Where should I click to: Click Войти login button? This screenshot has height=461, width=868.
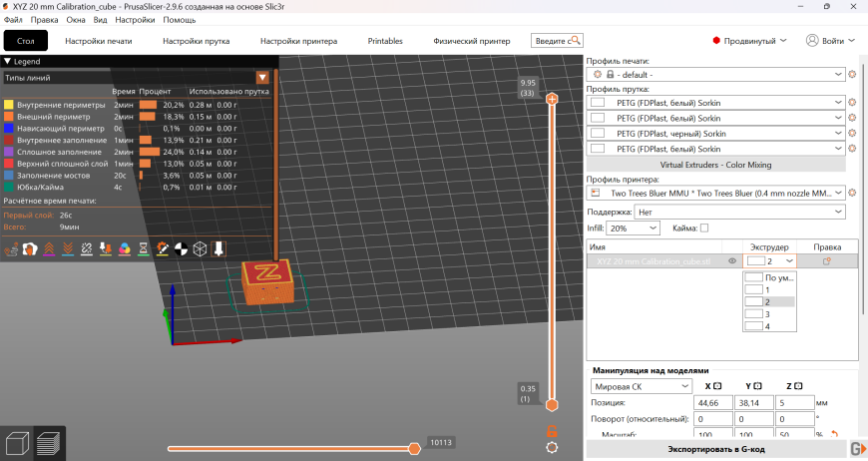[x=830, y=40]
